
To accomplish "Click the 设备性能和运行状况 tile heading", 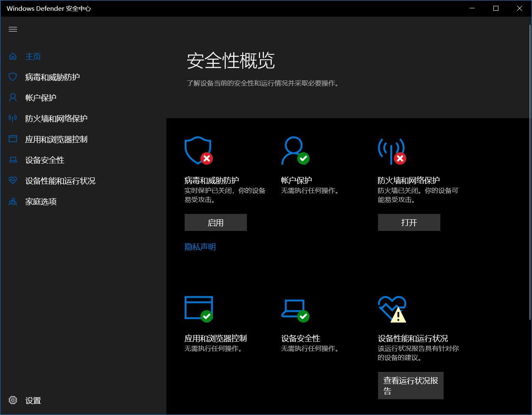I will [413, 338].
